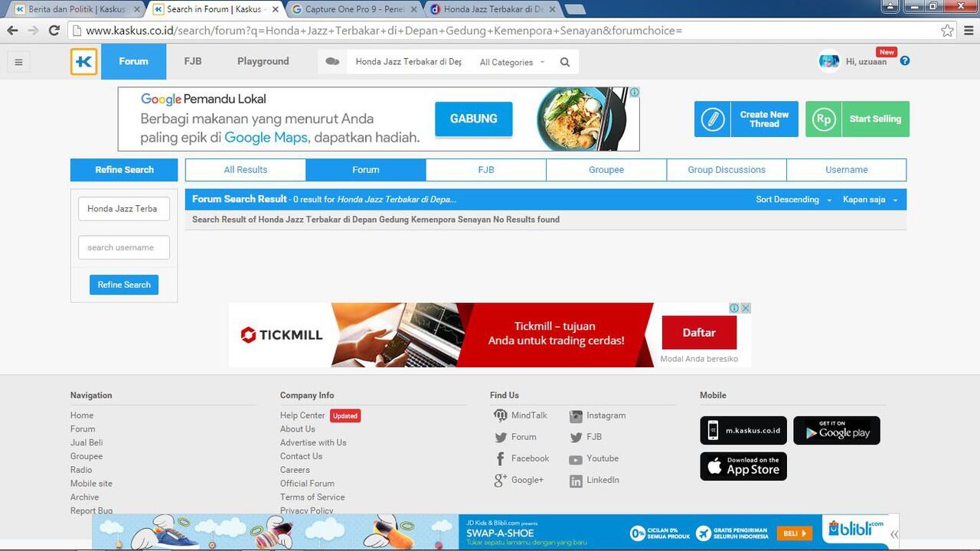Open the FJB tab in top navigation
This screenshot has height=551, width=980.
click(x=193, y=61)
